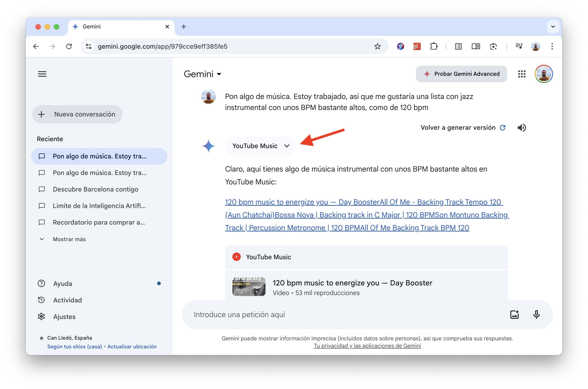
Task: Click Volver a generar versión
Action: tap(463, 128)
